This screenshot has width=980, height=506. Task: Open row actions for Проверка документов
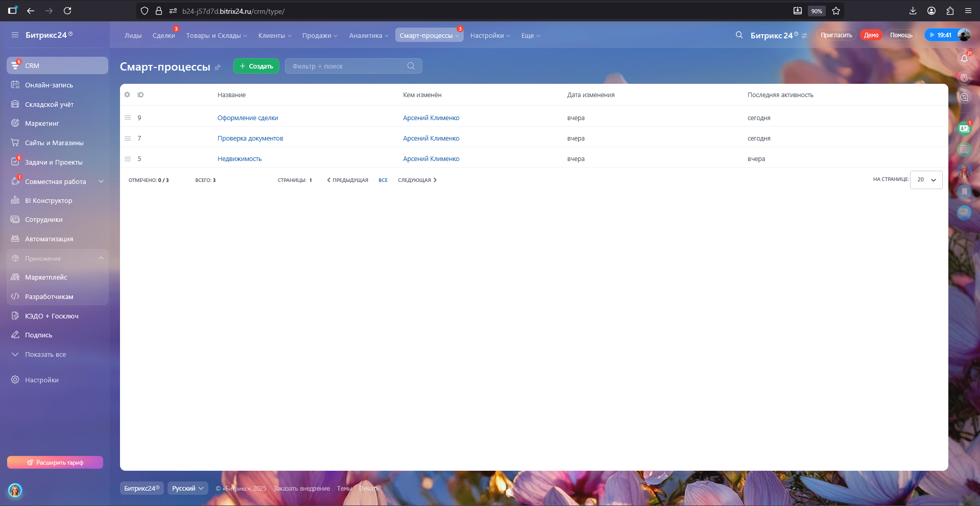point(128,138)
